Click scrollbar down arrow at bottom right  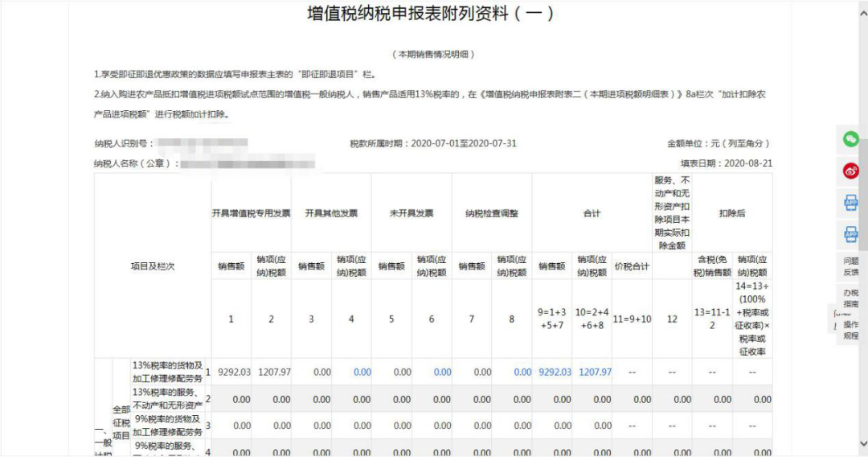[x=863, y=443]
